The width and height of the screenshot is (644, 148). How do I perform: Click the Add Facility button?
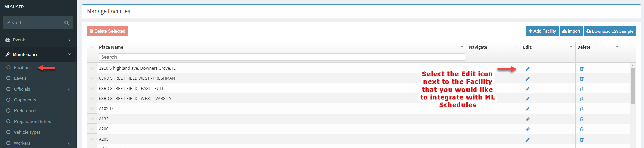pos(542,31)
